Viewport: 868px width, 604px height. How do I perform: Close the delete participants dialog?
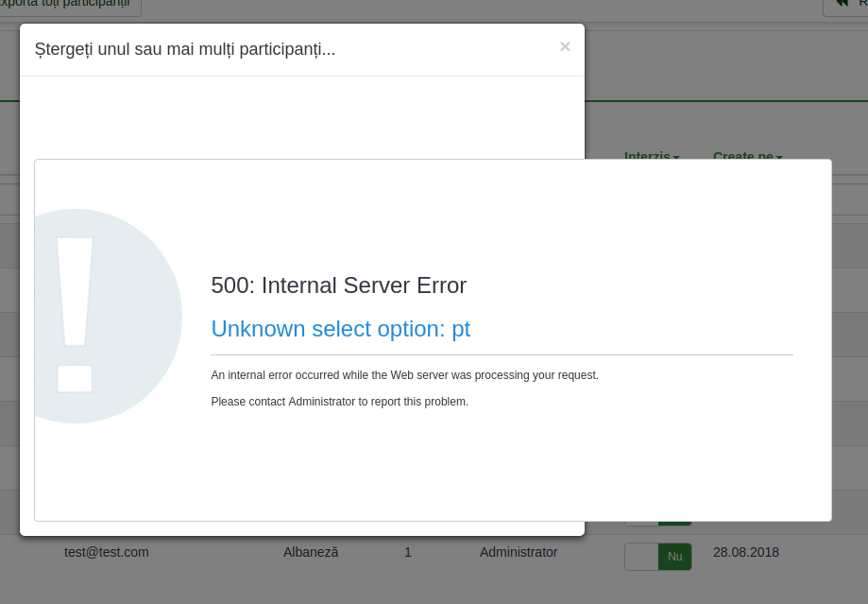(x=565, y=46)
